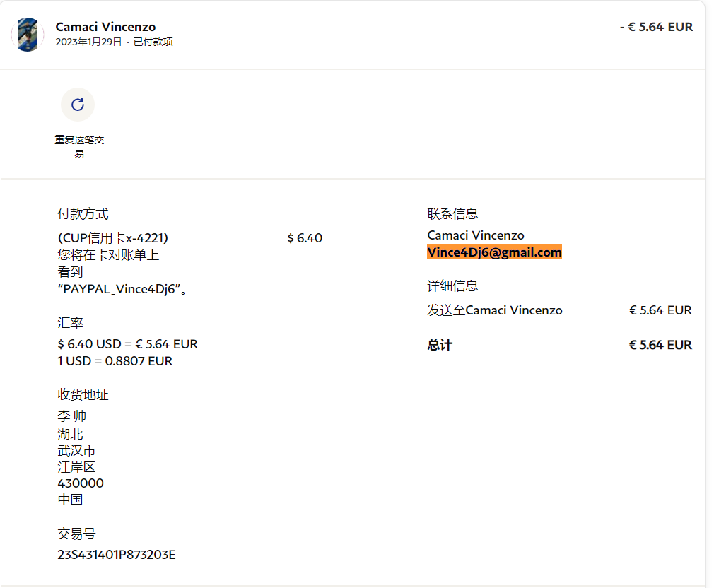This screenshot has width=714, height=588.
Task: Click the bold 总计 total label
Action: [x=440, y=345]
